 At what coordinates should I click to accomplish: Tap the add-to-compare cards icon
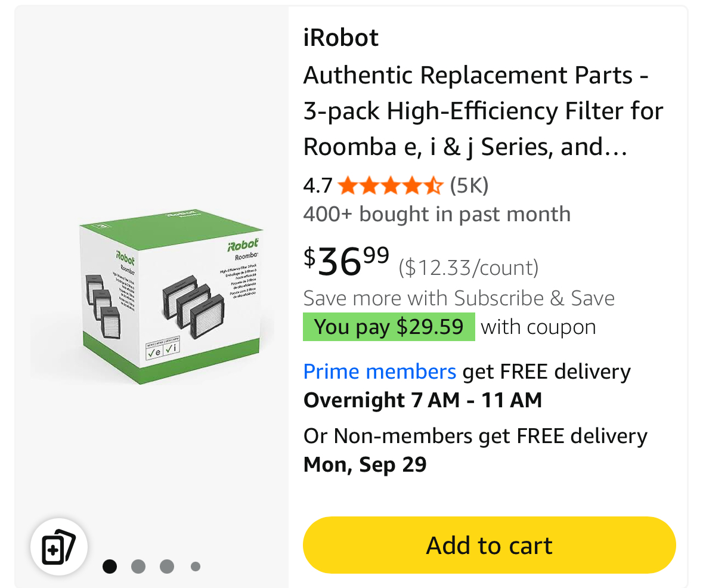tap(59, 546)
